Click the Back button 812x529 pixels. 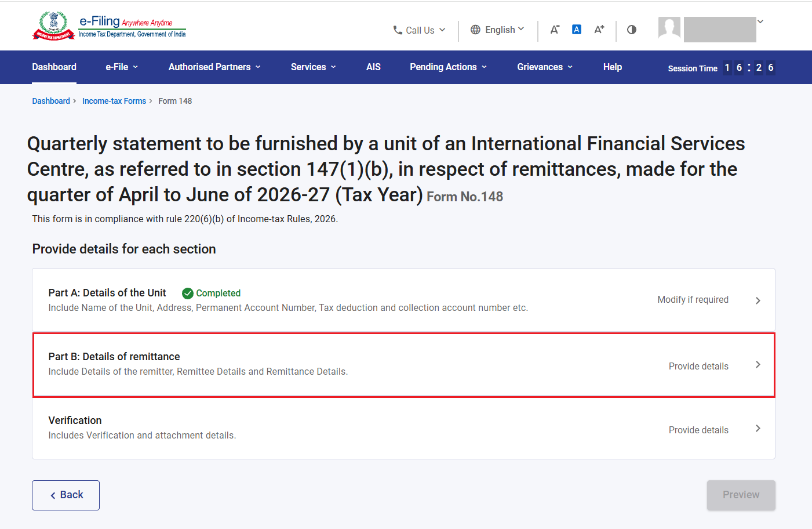(65, 495)
